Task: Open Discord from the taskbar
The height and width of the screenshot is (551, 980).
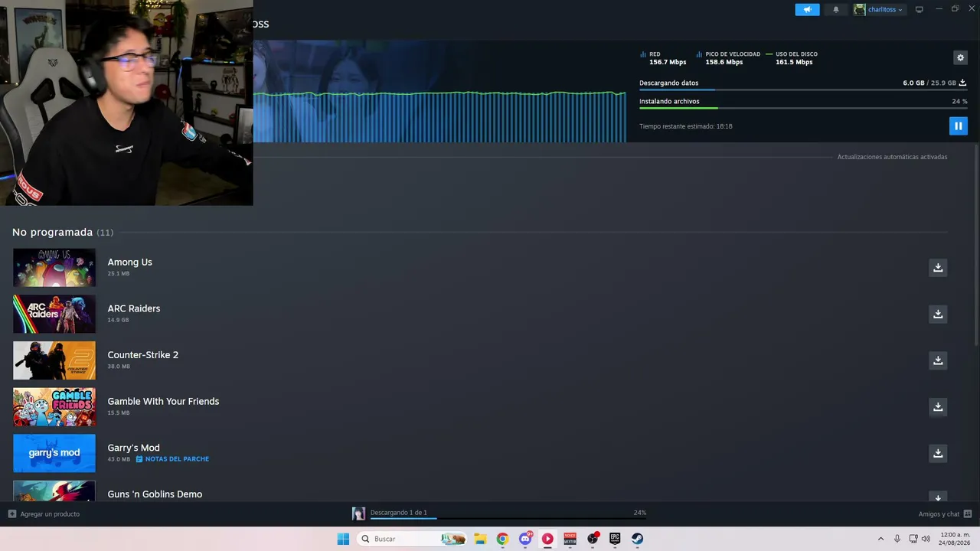Action: [x=525, y=539]
